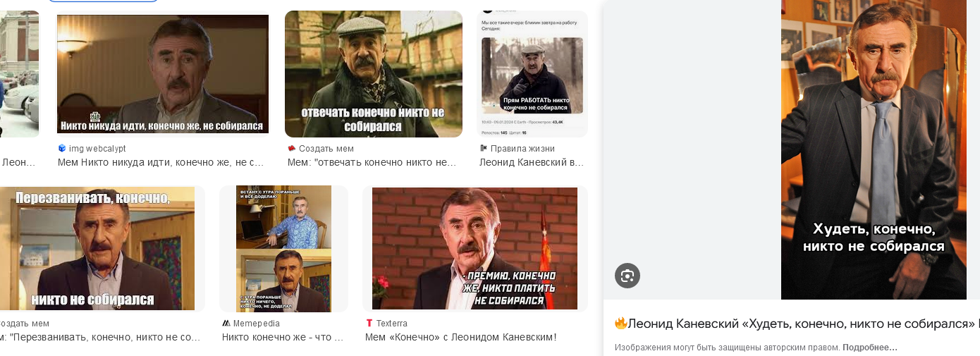Image resolution: width=980 pixels, height=356 pixels.
Task: Click the Google Lens search icon on preview
Action: (x=627, y=276)
